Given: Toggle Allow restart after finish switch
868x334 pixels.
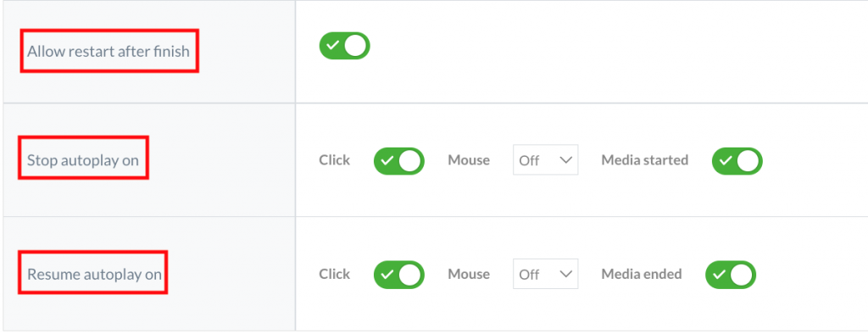Looking at the screenshot, I should 344,46.
